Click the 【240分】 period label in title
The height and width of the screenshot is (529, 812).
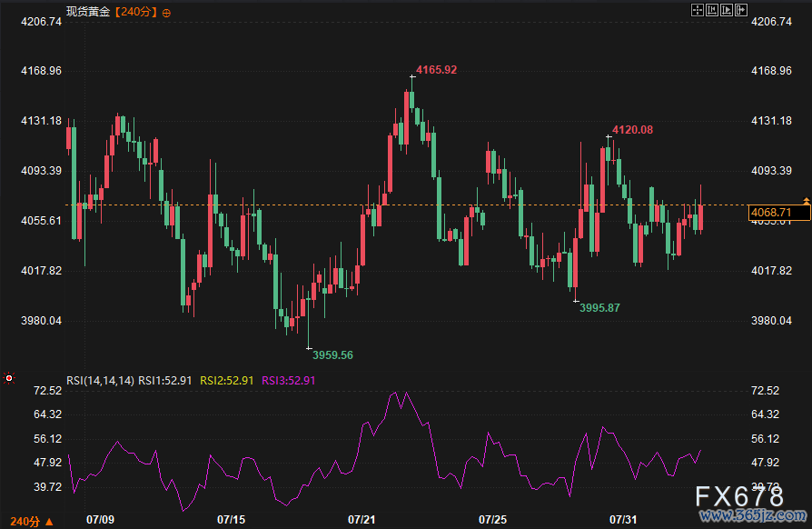click(135, 12)
